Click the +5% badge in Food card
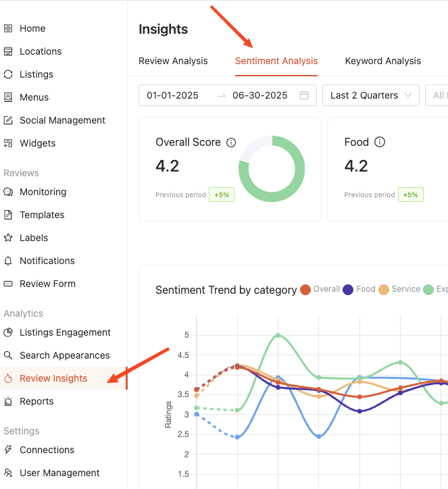The image size is (448, 489). pyautogui.click(x=411, y=195)
